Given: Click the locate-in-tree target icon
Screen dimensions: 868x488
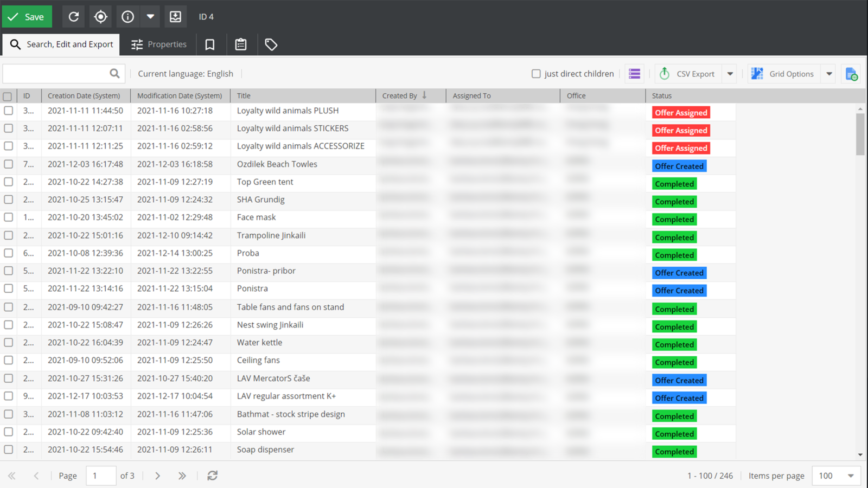Looking at the screenshot, I should click(x=100, y=17).
